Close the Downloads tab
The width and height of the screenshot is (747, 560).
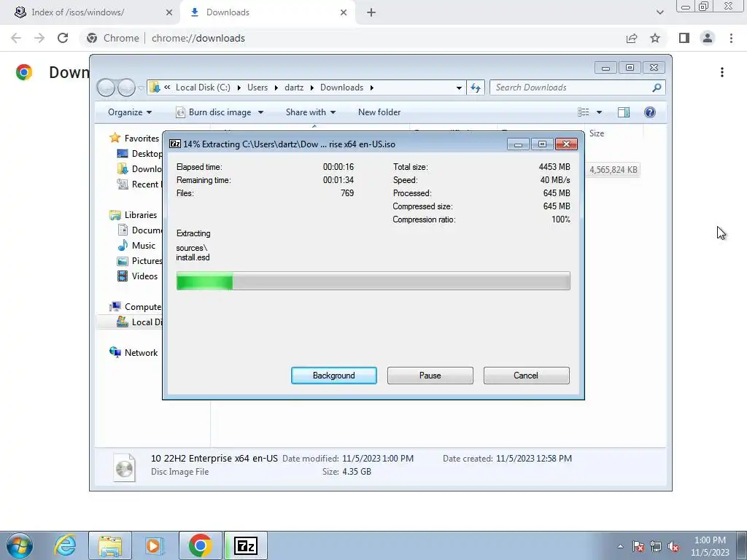[x=344, y=12]
